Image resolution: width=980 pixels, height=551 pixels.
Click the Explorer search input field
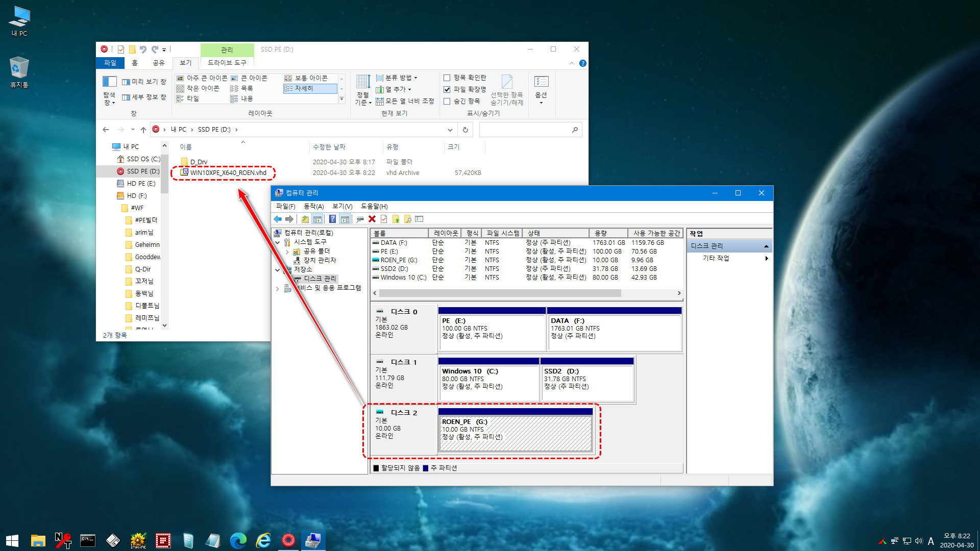point(526,130)
